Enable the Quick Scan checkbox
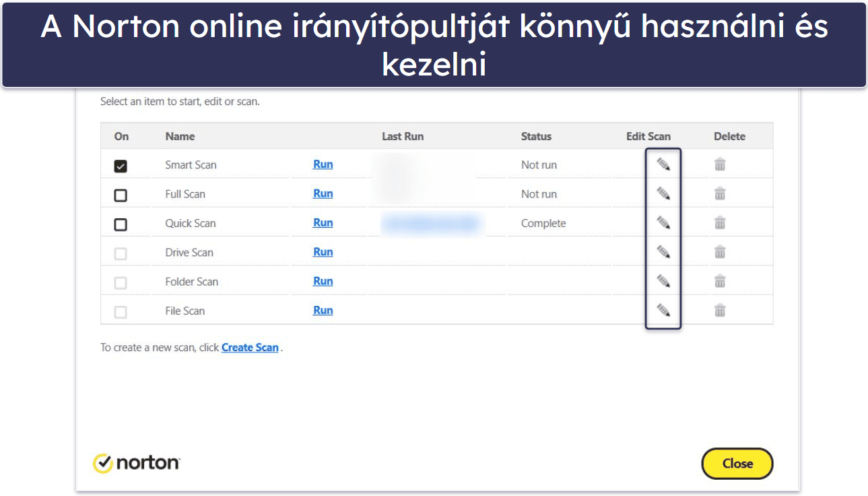This screenshot has height=496, width=868. [121, 224]
